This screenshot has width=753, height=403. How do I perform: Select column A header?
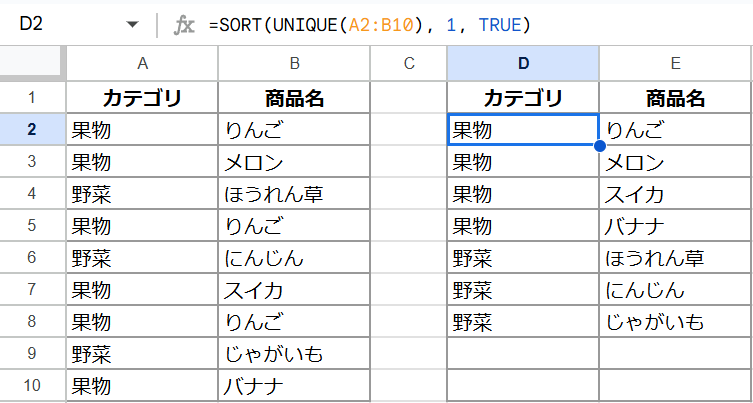(142, 64)
